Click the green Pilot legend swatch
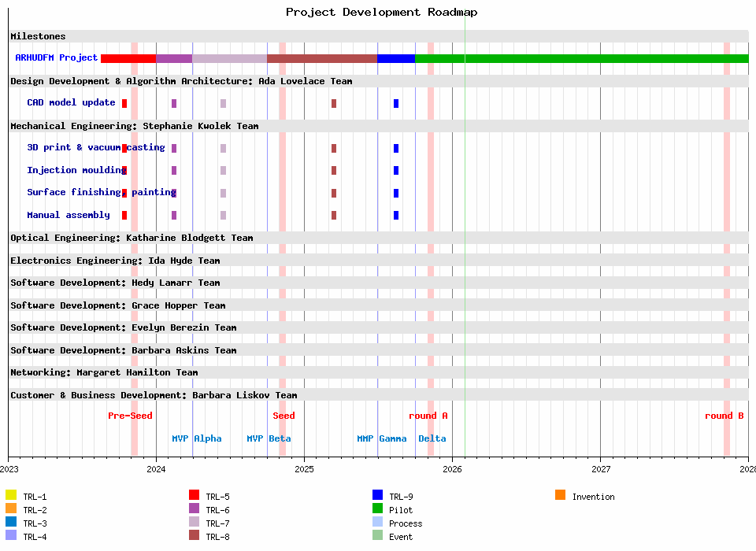The width and height of the screenshot is (756, 551). [378, 509]
